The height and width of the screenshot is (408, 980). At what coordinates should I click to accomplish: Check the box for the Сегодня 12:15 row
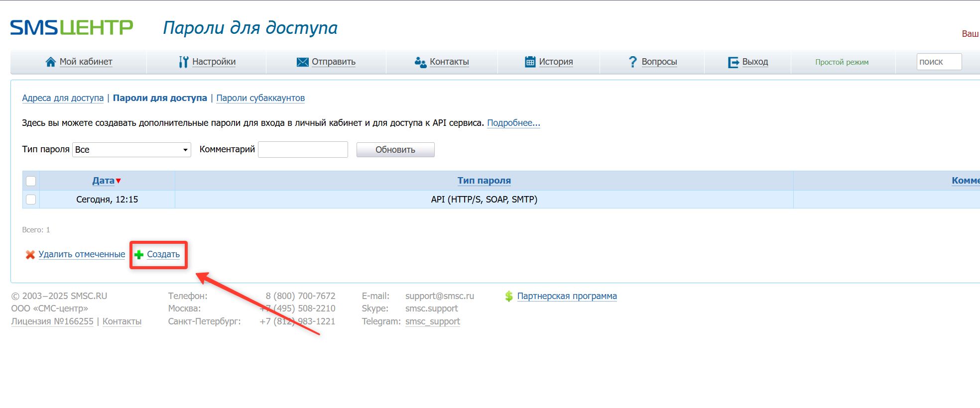click(x=31, y=200)
